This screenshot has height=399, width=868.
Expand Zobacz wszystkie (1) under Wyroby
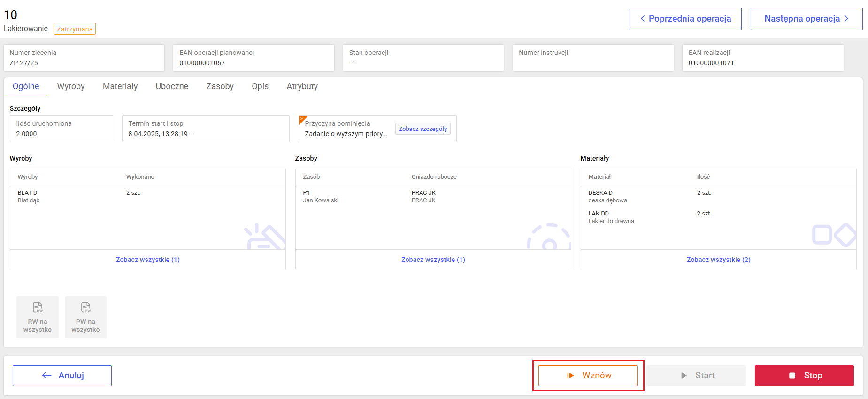coord(148,260)
